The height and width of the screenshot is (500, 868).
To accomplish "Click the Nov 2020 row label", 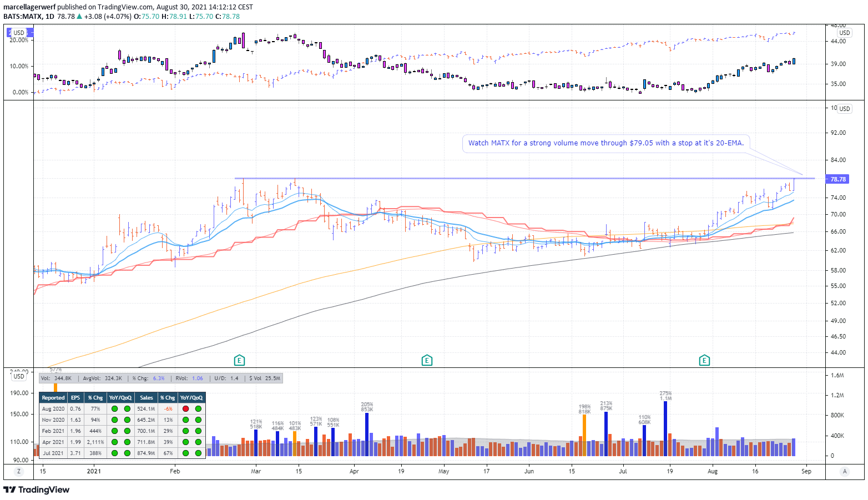I will coord(53,420).
